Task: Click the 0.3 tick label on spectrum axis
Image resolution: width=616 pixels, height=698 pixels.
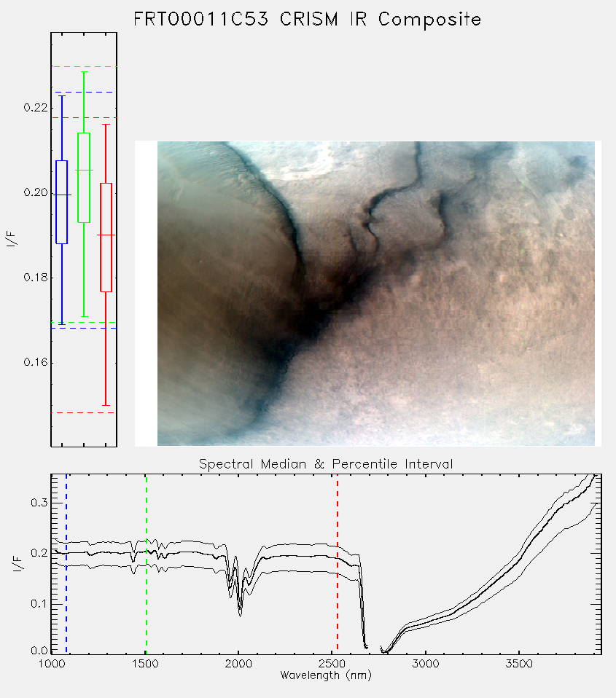Action: (39, 503)
